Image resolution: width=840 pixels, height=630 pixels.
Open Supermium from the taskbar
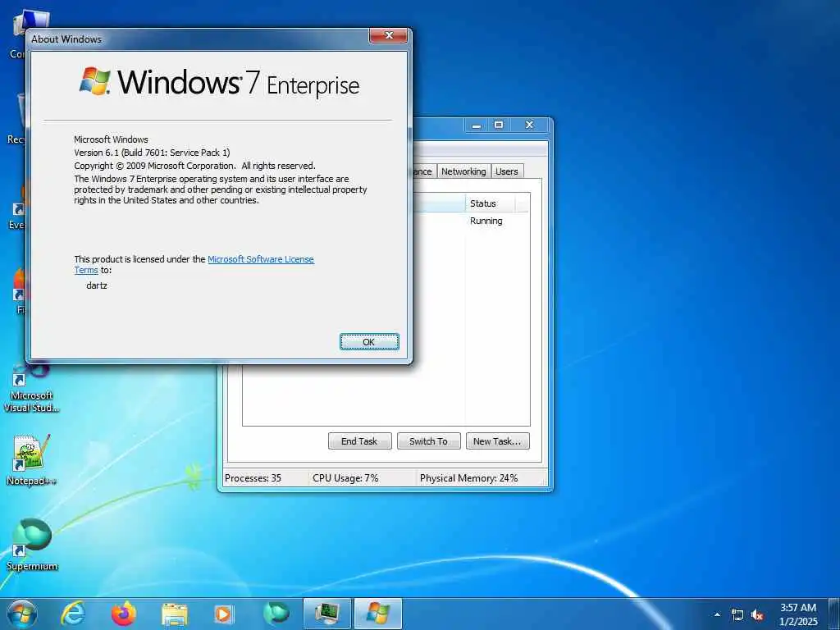click(x=276, y=614)
